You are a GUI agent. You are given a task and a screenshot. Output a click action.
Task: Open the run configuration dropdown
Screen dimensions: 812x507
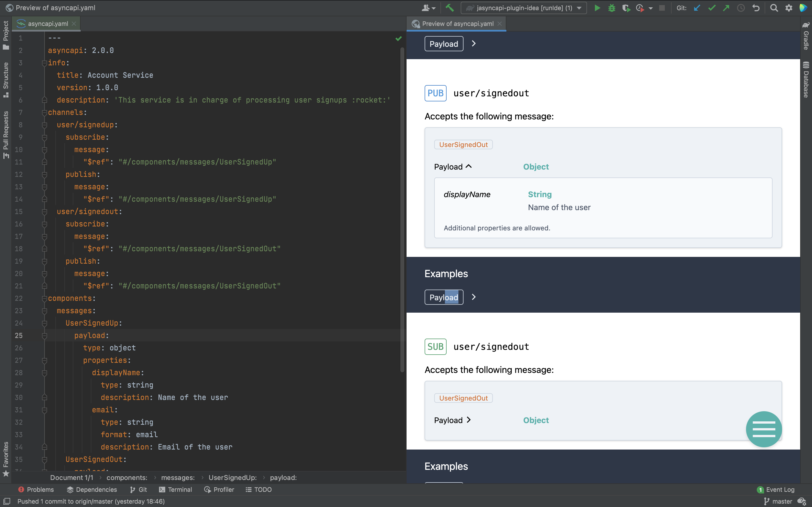524,8
